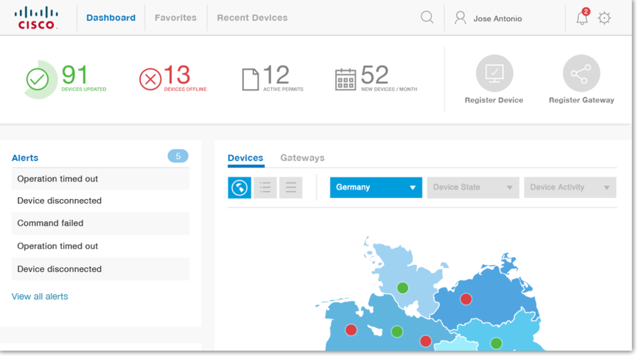Go to the Dashboard tab
Screen dimensions: 644x364
coord(111,17)
